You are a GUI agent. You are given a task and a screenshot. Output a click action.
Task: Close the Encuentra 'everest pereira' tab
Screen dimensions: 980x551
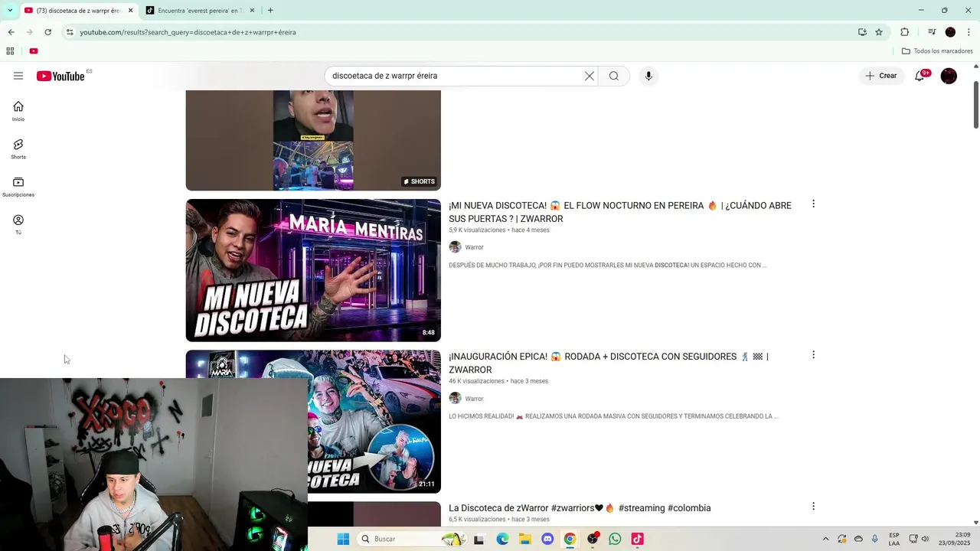252,10
